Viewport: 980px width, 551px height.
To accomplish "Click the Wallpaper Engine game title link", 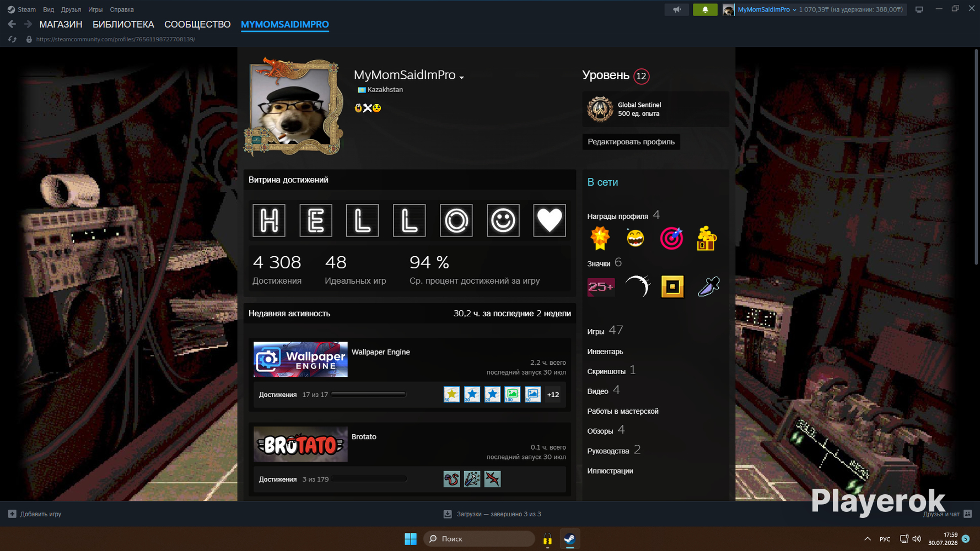I will [x=381, y=352].
